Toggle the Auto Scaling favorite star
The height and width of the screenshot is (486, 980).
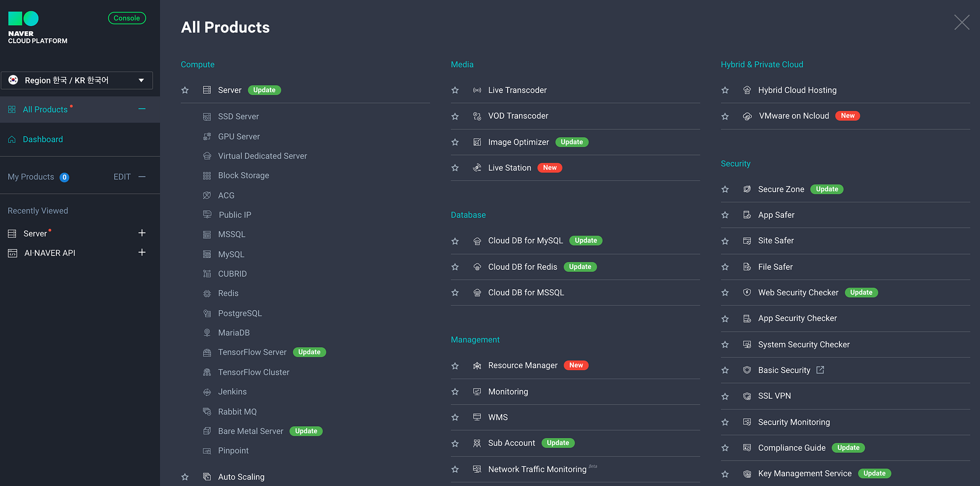[x=185, y=477]
